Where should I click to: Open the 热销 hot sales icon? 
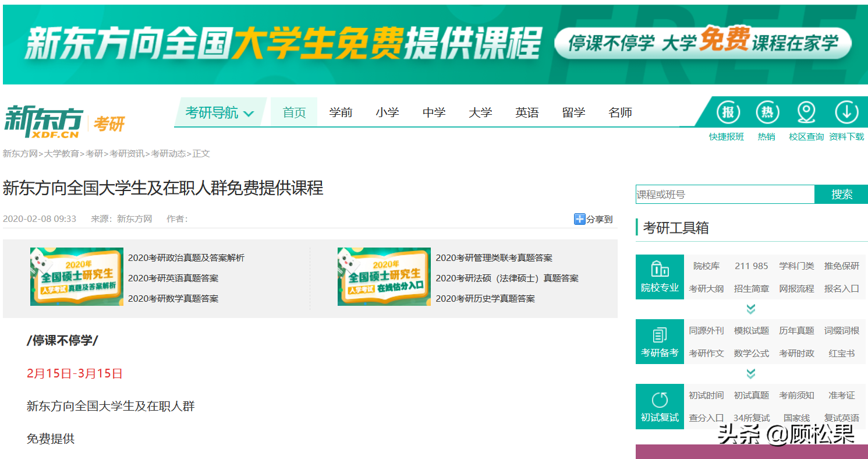pyautogui.click(x=767, y=112)
